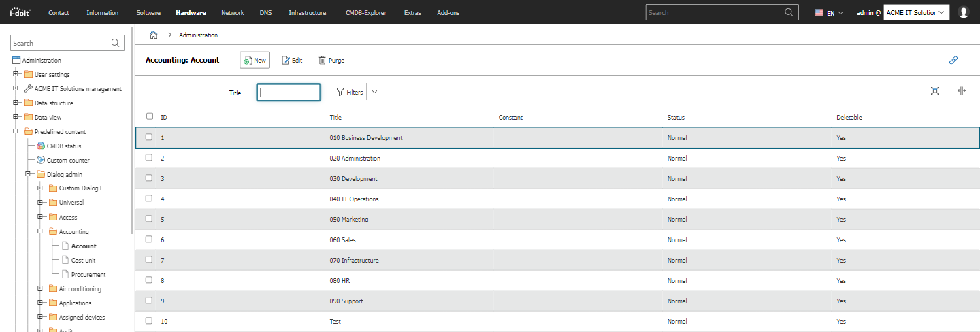Check the row 020 Administration
Image resolution: width=980 pixels, height=332 pixels.
(149, 158)
